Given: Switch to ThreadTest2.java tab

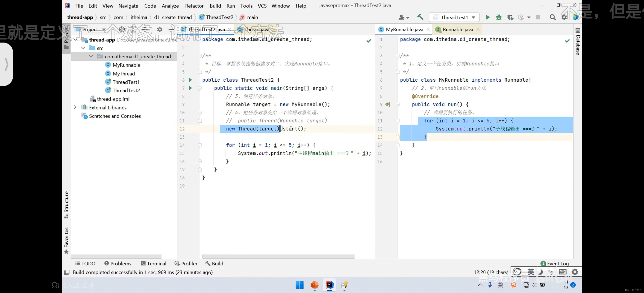Looking at the screenshot, I should 206,30.
